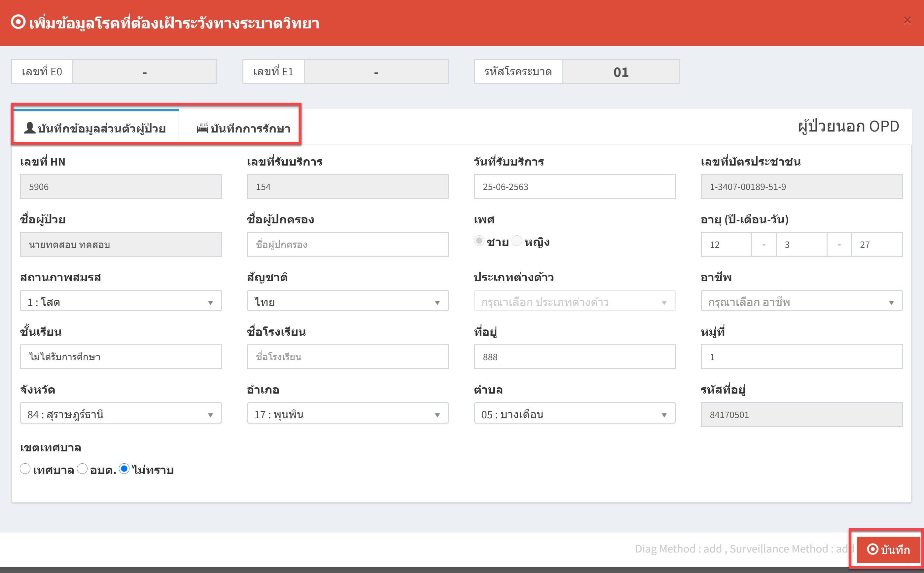Click the ชื่อผู้ป่วย patient name field
The height and width of the screenshot is (573, 924).
121,245
